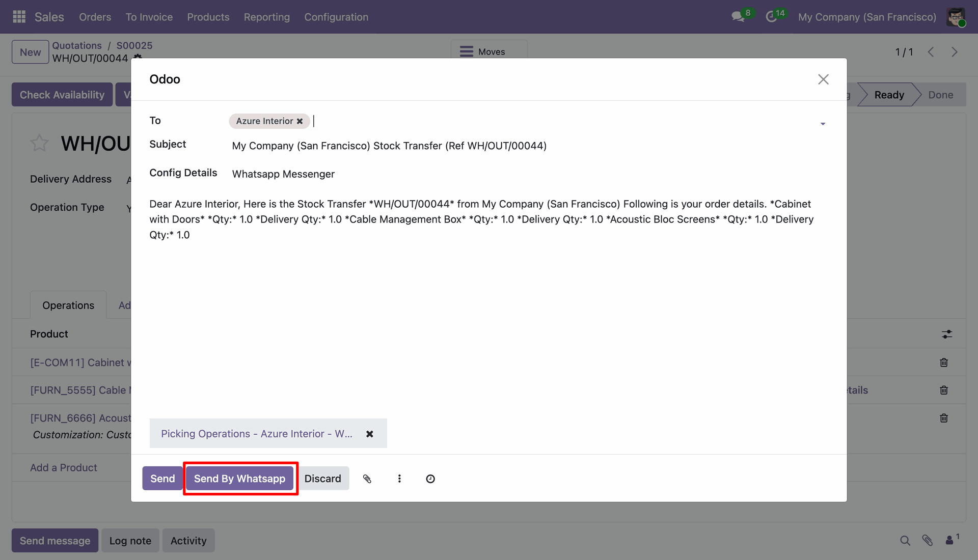Click the company switcher My Company (San Francisco)

pyautogui.click(x=867, y=17)
